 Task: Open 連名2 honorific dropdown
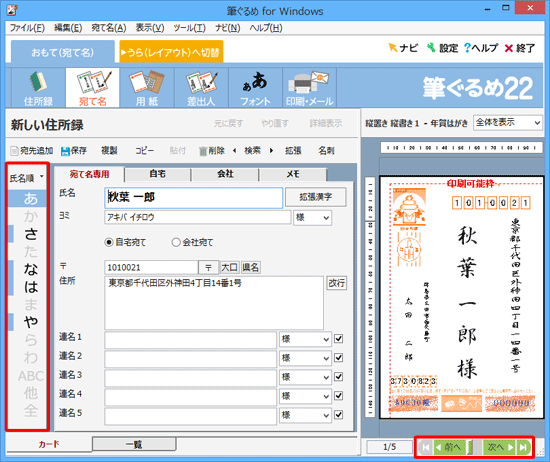[305, 358]
